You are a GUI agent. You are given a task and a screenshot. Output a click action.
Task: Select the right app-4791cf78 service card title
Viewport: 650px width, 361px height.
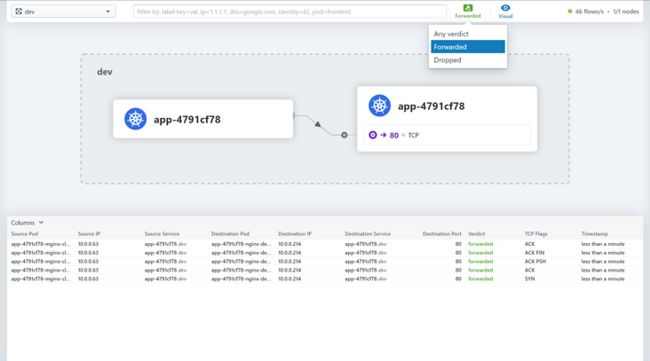pos(431,106)
